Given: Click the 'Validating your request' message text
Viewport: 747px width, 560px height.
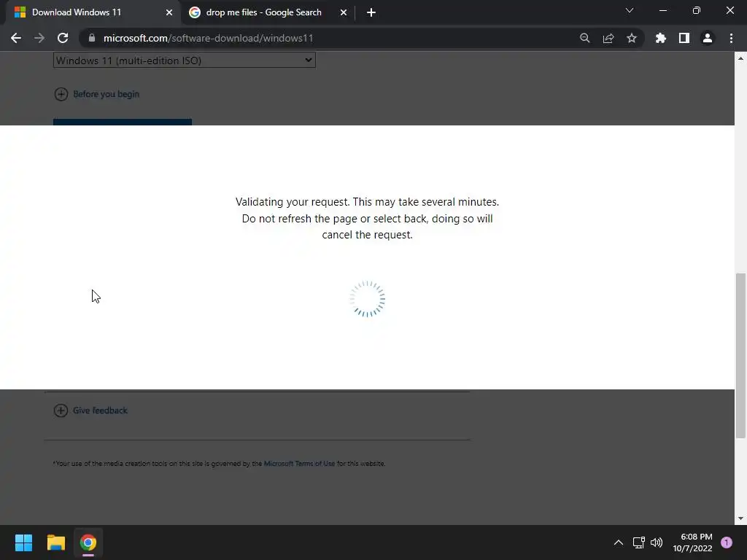Looking at the screenshot, I should click(x=368, y=218).
